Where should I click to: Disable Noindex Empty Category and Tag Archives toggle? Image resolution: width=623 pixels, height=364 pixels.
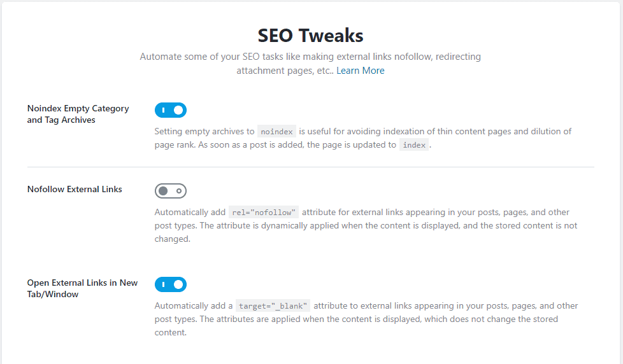(x=170, y=110)
